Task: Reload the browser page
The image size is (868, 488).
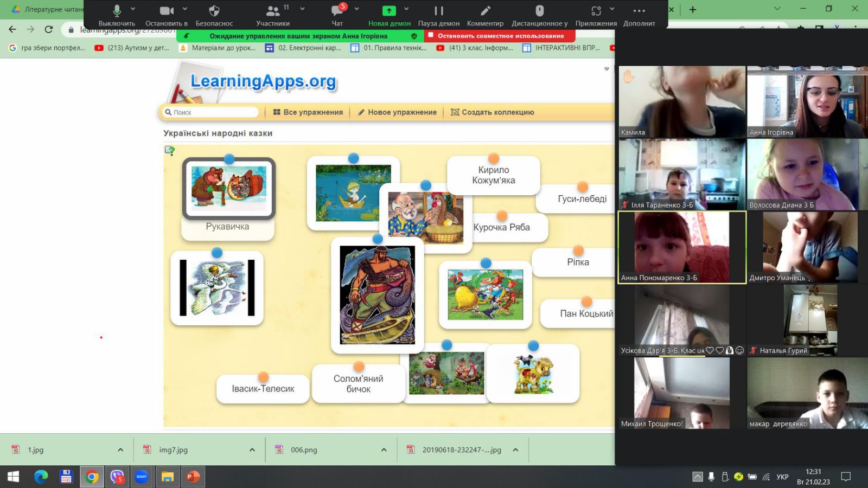Action: tap(49, 29)
